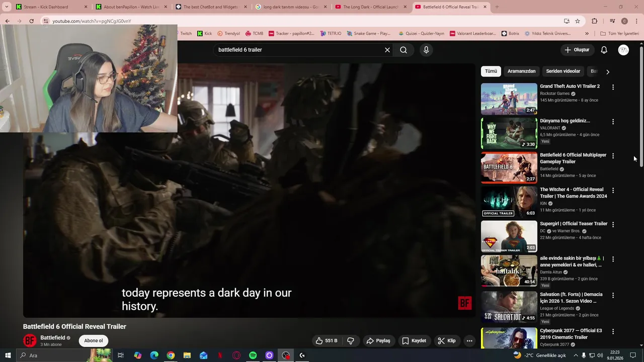Screen dimensions: 644x362
Task: Open Chrome three-dot menu
Action: (x=636, y=21)
